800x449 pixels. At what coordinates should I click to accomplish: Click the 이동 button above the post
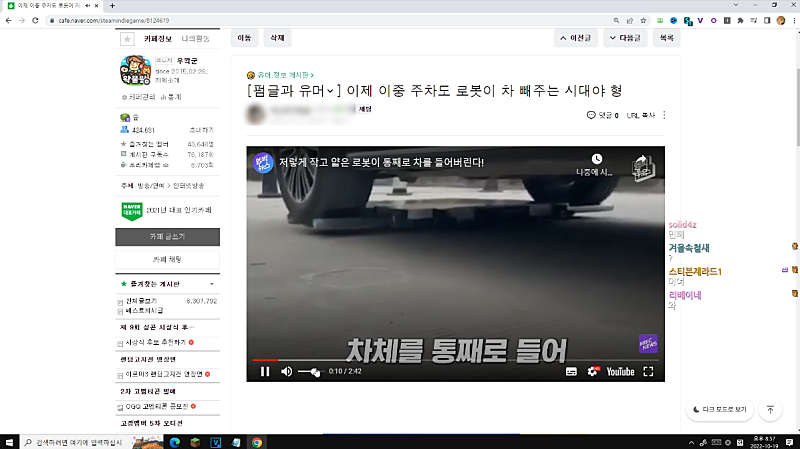(244, 38)
